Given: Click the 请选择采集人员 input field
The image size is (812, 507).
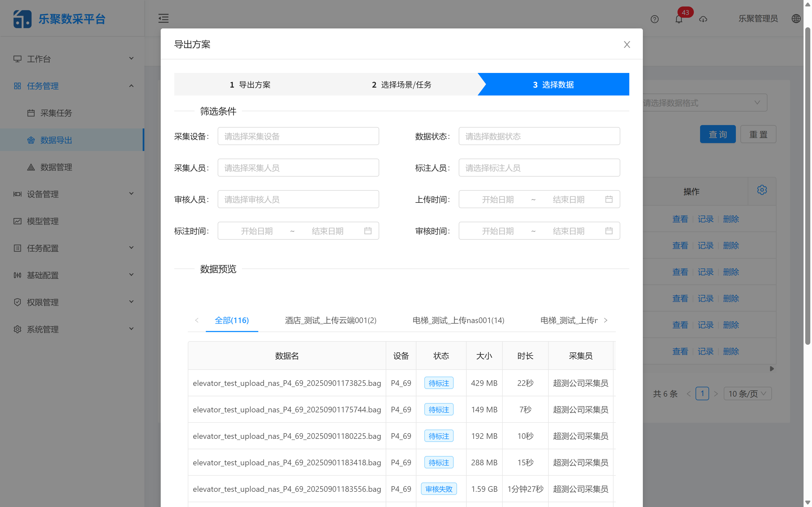Looking at the screenshot, I should click(x=298, y=167).
